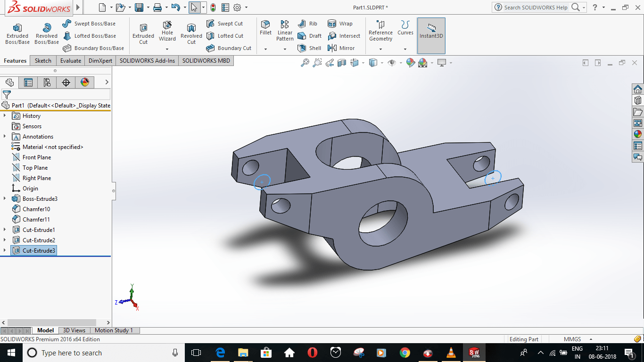This screenshot has width=644, height=362.
Task: Click the Save button
Action: (x=138, y=7)
